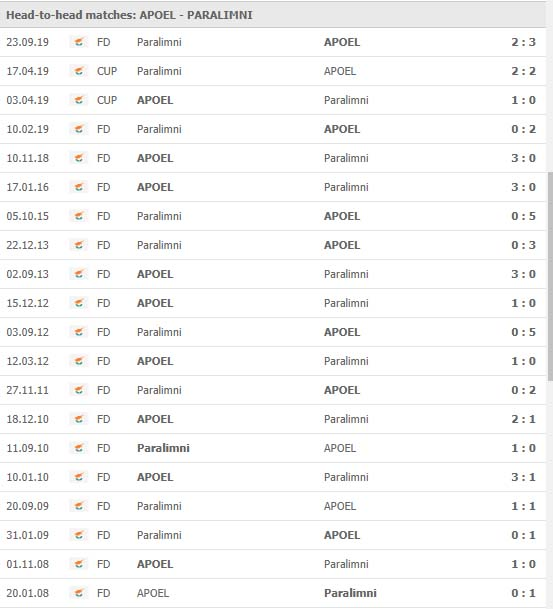Select APOEL home team on 01.11.08
Viewport: 553px width, 609px height.
(155, 564)
